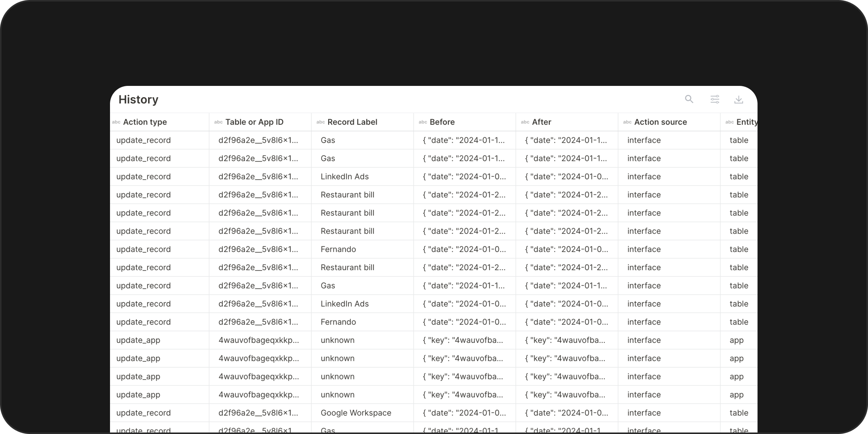The height and width of the screenshot is (434, 868).
Task: Select the Fernando record label cell
Action: 338,249
